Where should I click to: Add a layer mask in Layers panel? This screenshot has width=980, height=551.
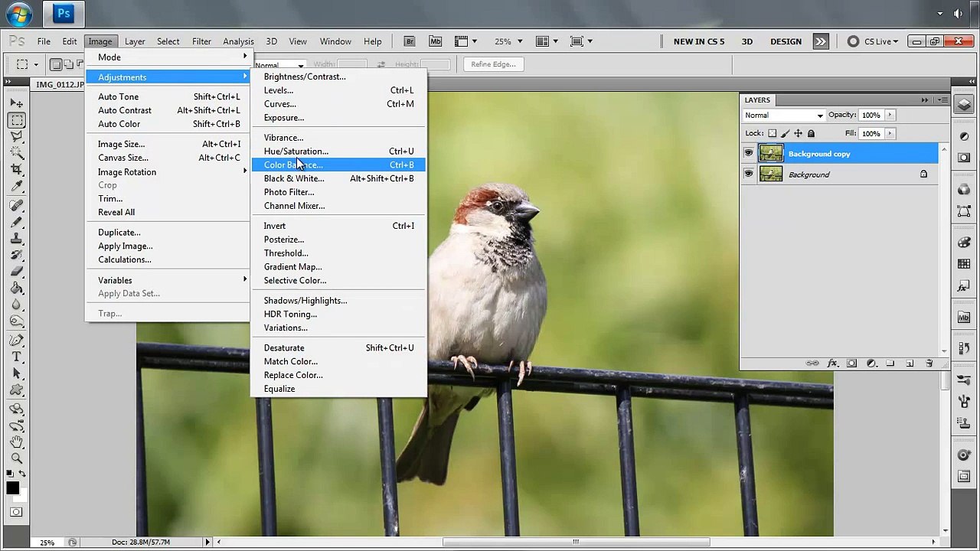pyautogui.click(x=852, y=364)
